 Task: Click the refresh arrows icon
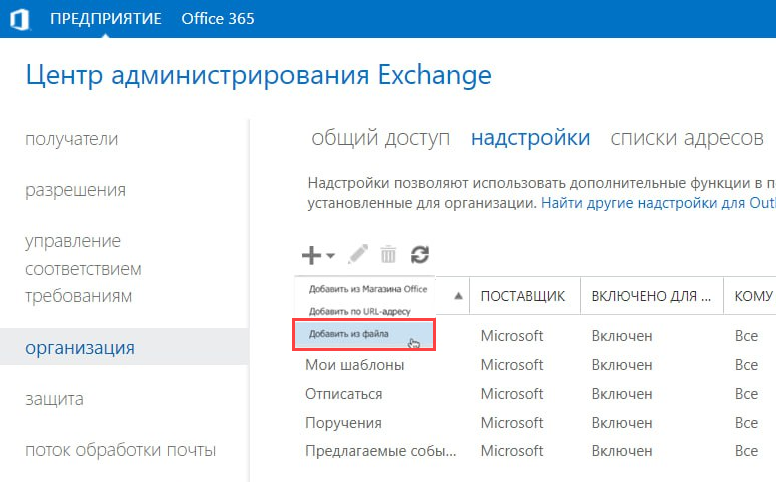click(420, 255)
